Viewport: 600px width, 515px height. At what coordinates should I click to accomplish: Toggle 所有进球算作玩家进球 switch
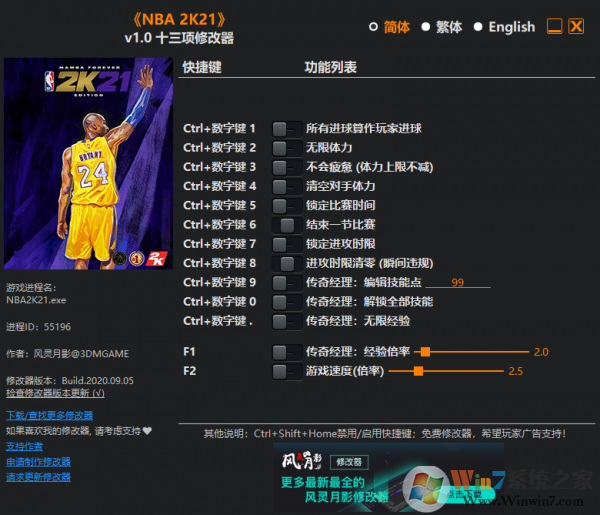pyautogui.click(x=287, y=129)
